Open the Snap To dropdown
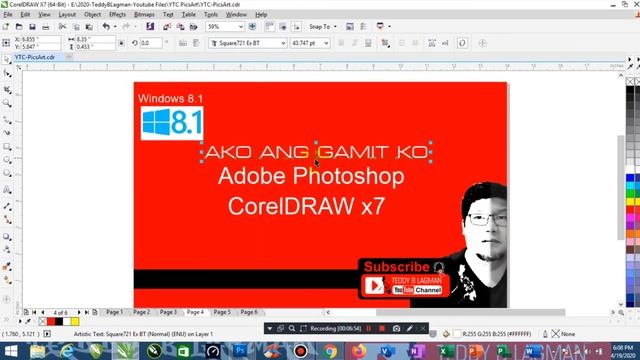This screenshot has height=360, width=640. coord(323,27)
